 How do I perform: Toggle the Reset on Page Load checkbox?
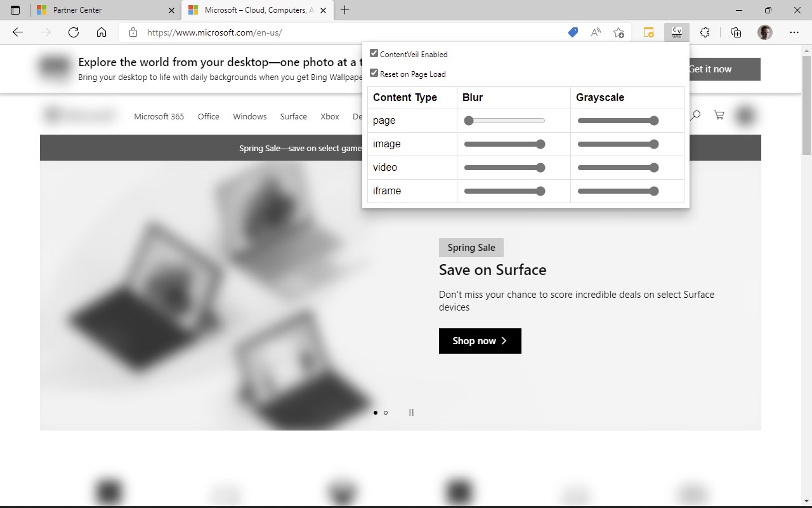(374, 73)
